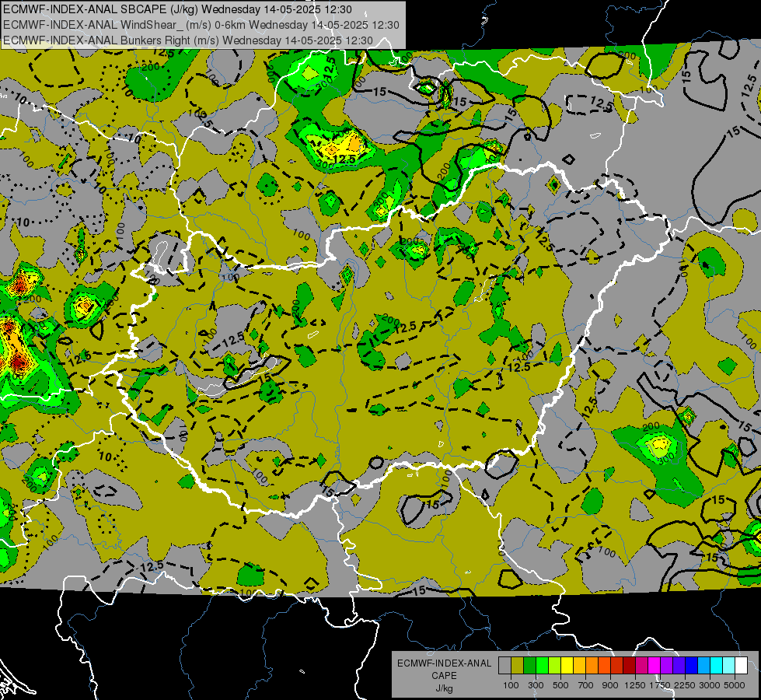Click the gray swatch in the CAPE legend
Image resolution: width=761 pixels, height=700 pixels.
pos(504,666)
